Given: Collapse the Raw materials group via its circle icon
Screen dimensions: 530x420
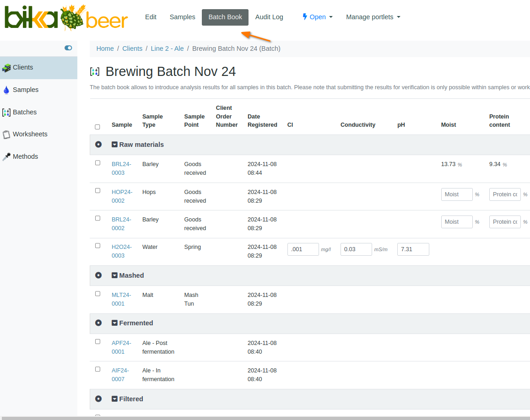Looking at the screenshot, I should point(98,144).
